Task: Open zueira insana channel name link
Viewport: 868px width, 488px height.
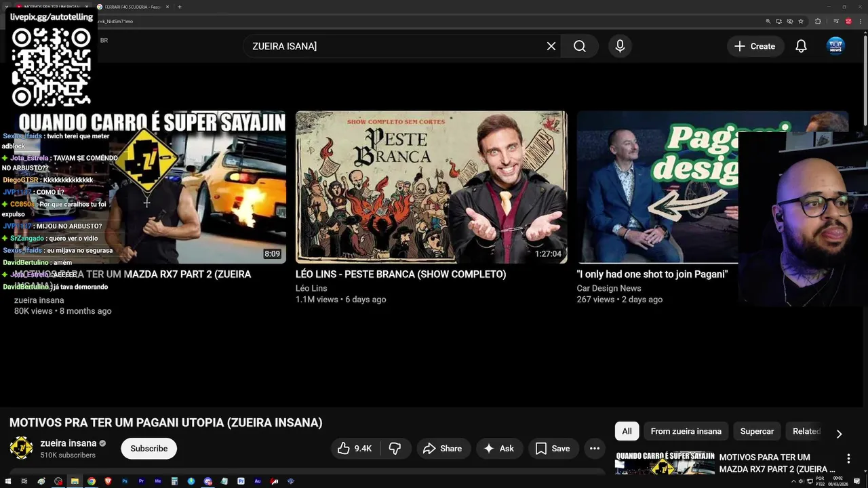Action: click(68, 443)
